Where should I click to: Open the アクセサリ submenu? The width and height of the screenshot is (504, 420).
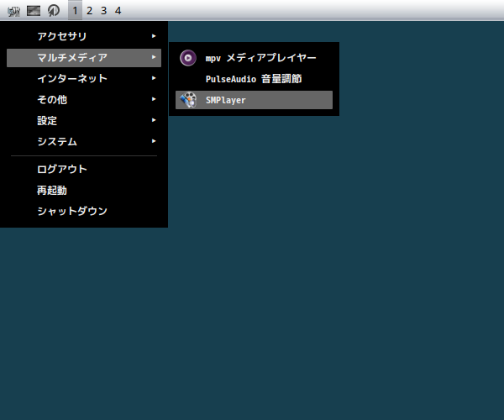(x=84, y=36)
